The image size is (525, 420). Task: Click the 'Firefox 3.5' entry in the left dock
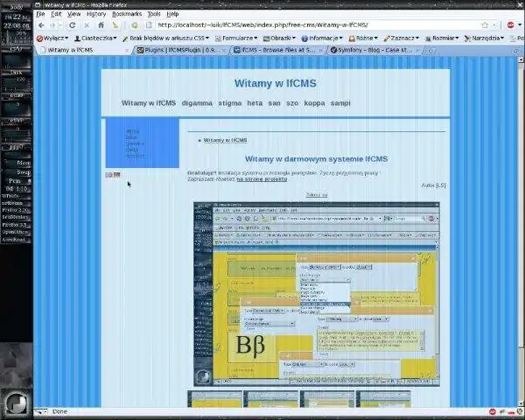[15, 225]
